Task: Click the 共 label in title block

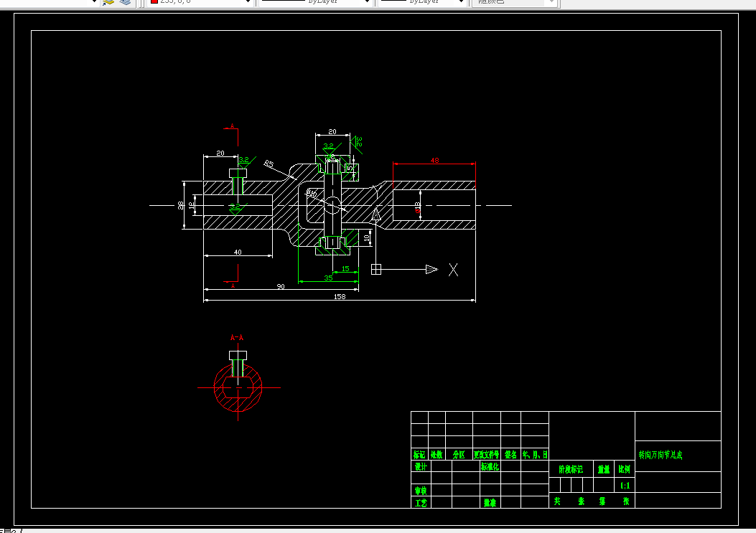Action: point(557,501)
